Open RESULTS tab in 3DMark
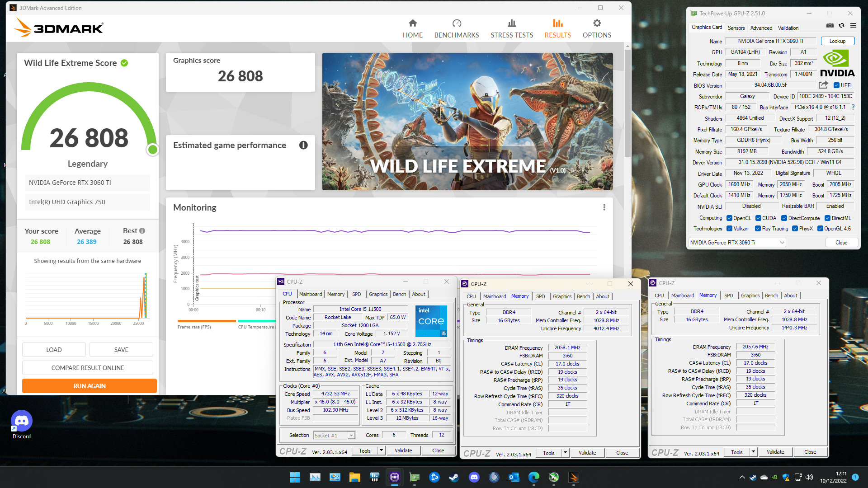Image resolution: width=868 pixels, height=488 pixels. point(557,28)
